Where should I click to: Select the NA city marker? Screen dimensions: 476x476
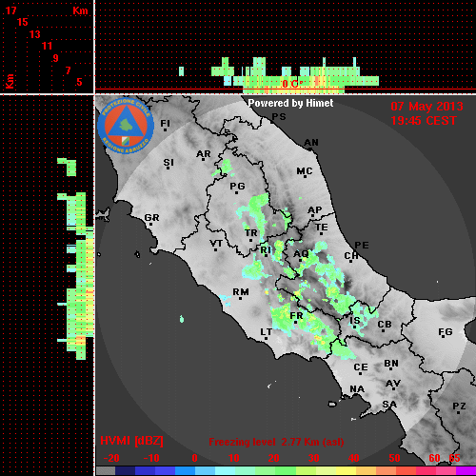357,395
